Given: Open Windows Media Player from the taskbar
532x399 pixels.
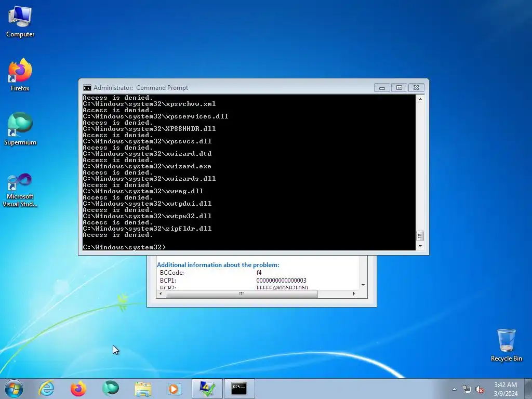Looking at the screenshot, I should [175, 389].
